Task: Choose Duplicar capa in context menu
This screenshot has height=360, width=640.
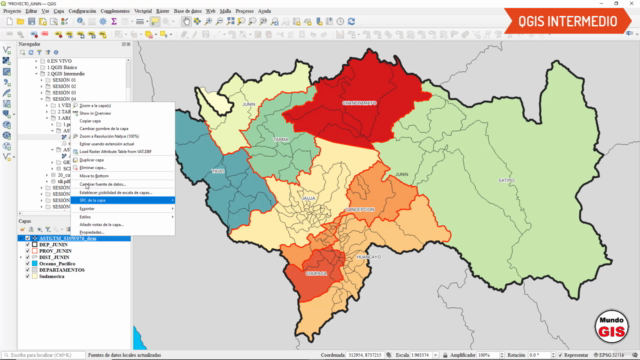Action: pos(123,160)
